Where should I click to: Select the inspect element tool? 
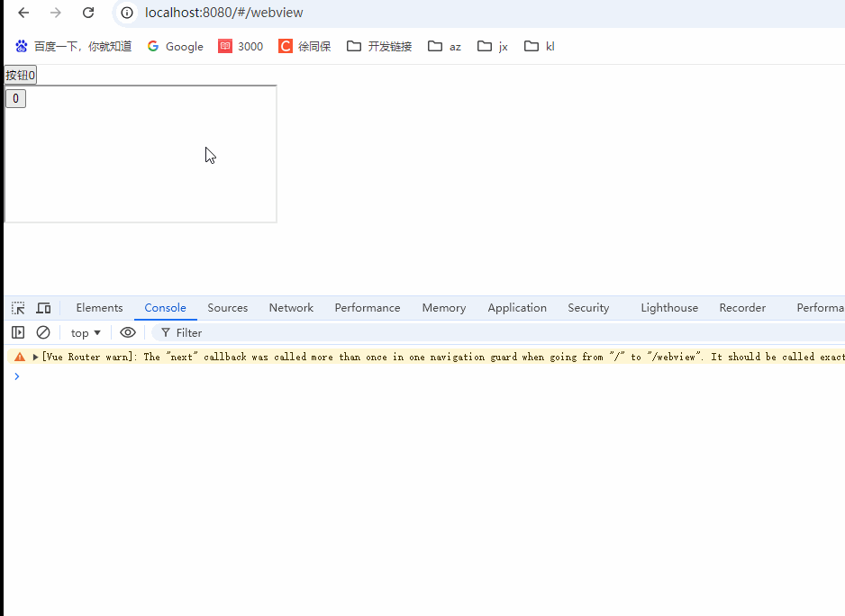coord(17,307)
